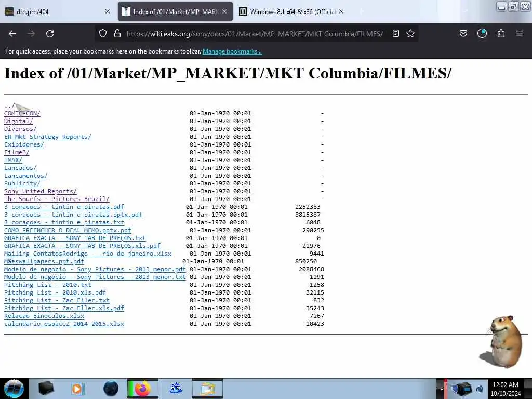Open Pitching List - Zac Eller.txt
The image size is (532, 399).
(x=57, y=301)
